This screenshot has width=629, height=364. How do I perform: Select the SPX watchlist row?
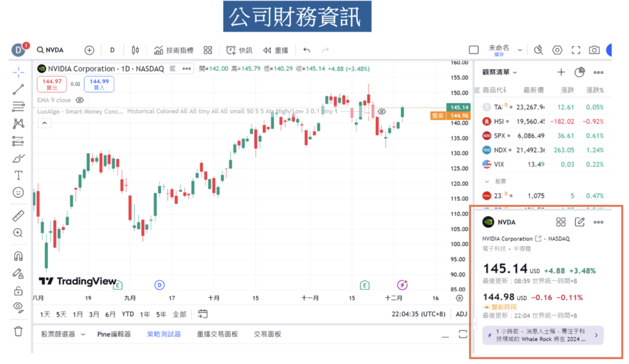543,136
